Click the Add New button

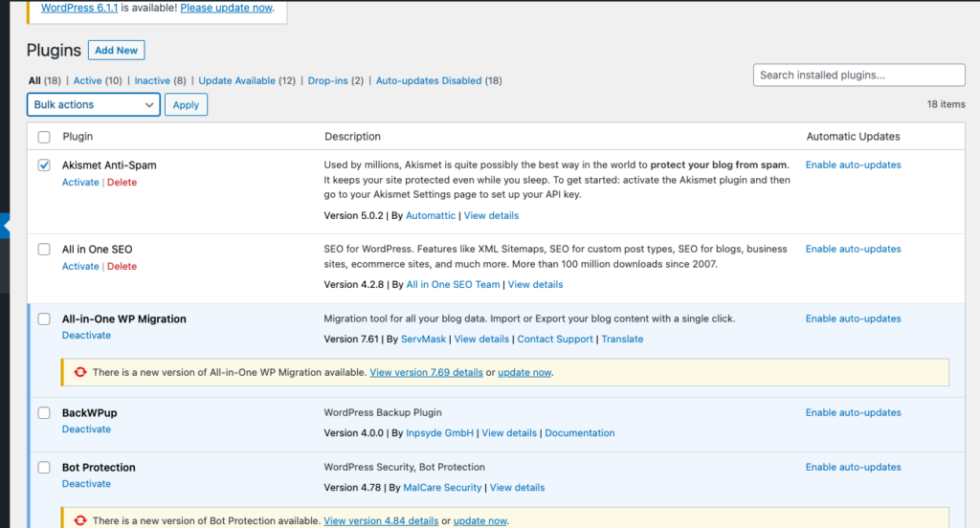tap(116, 50)
